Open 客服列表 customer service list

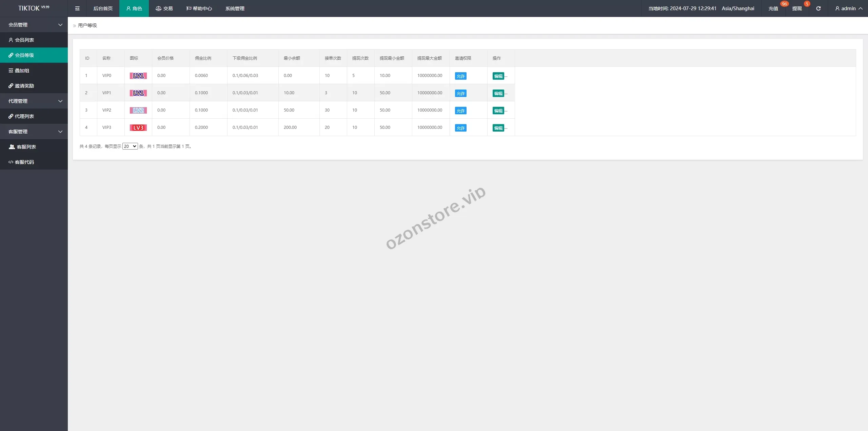tap(26, 147)
